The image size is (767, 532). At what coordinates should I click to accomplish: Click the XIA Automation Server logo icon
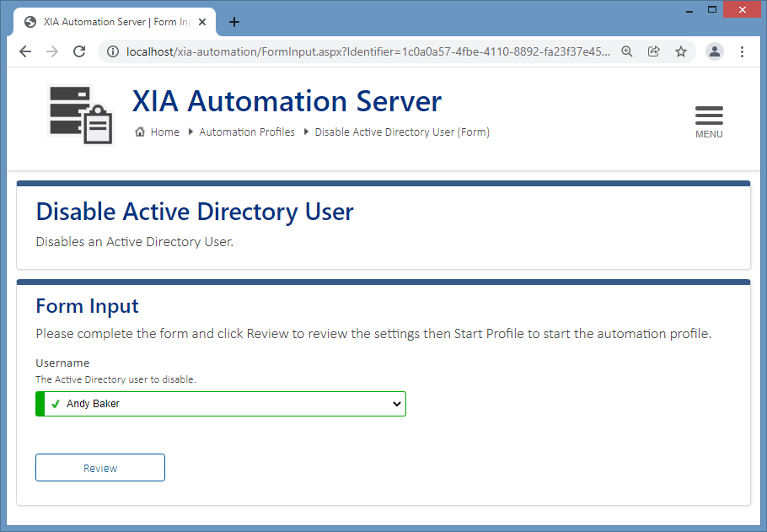(80, 114)
